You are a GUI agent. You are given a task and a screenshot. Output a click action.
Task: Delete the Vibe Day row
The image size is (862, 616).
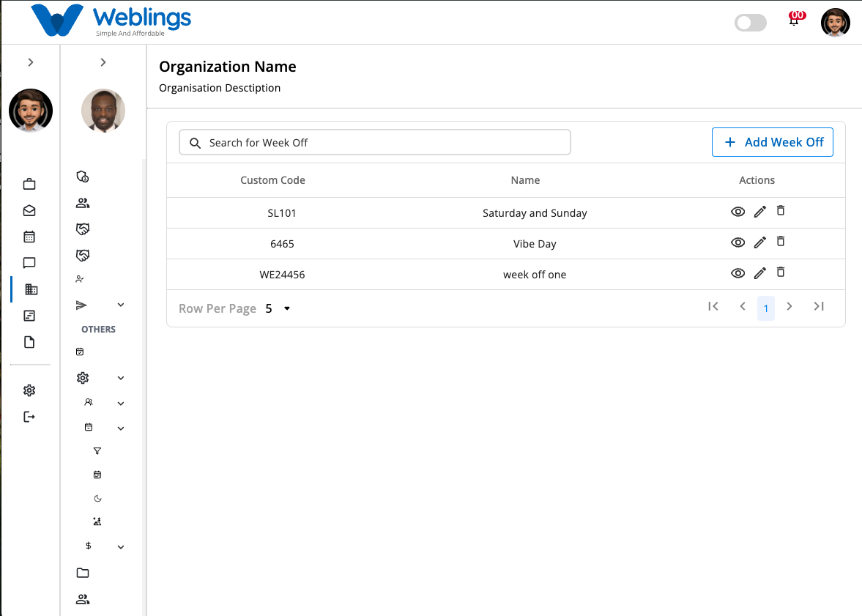coord(781,242)
